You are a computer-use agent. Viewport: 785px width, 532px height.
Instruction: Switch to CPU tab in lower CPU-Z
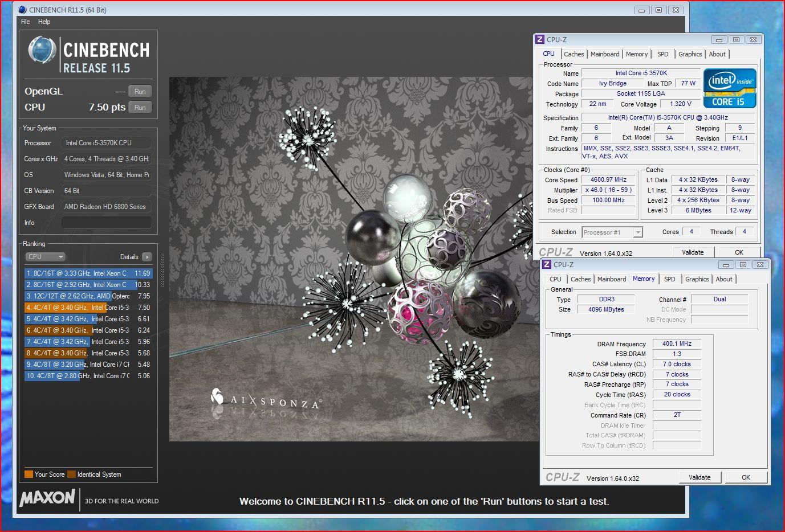[555, 279]
